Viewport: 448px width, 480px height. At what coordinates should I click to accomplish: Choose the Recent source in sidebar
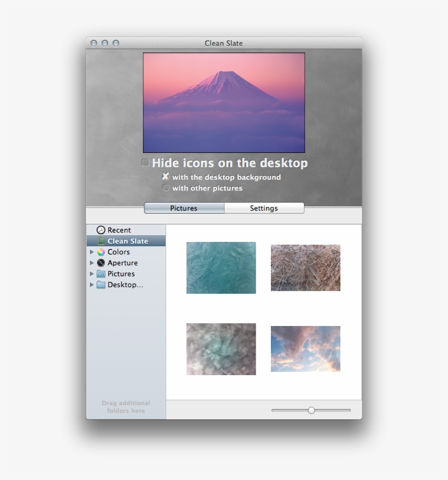(x=120, y=230)
